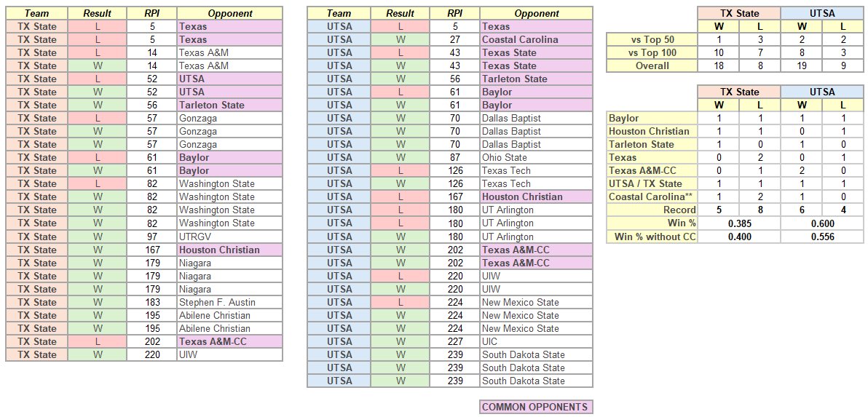Select the RPI value 183 cell

click(152, 303)
